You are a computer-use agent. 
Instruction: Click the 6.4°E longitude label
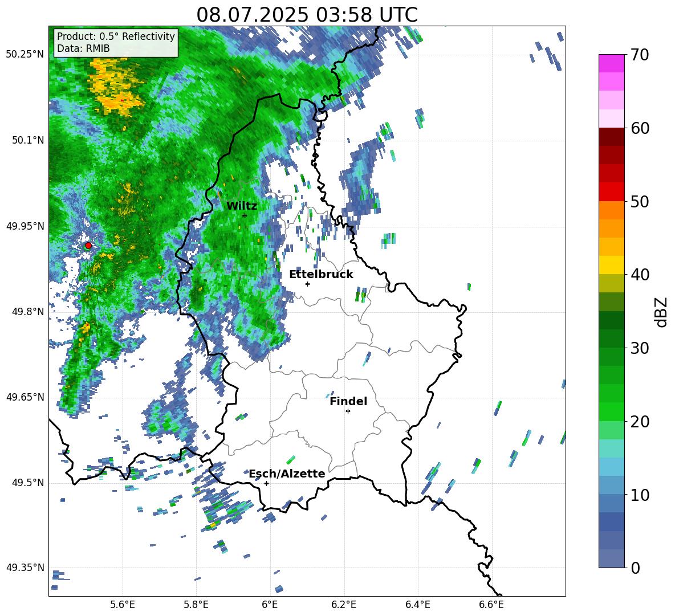coord(417,605)
